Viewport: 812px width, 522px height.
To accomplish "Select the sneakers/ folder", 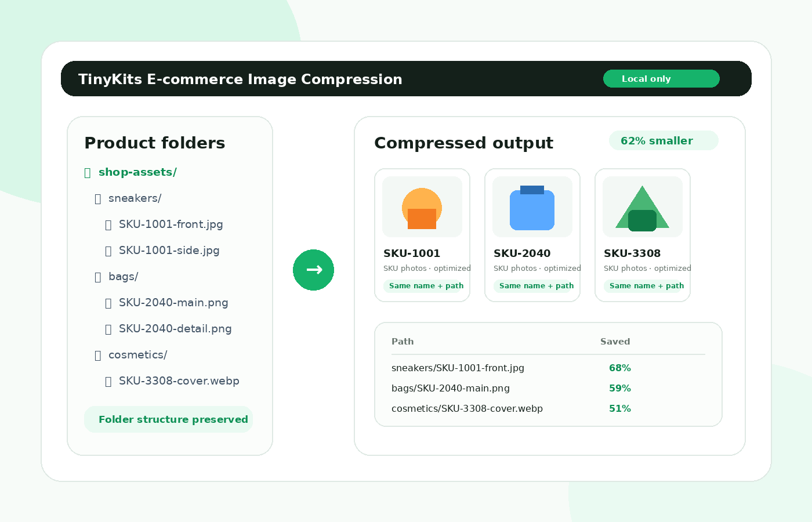I will pos(135,198).
